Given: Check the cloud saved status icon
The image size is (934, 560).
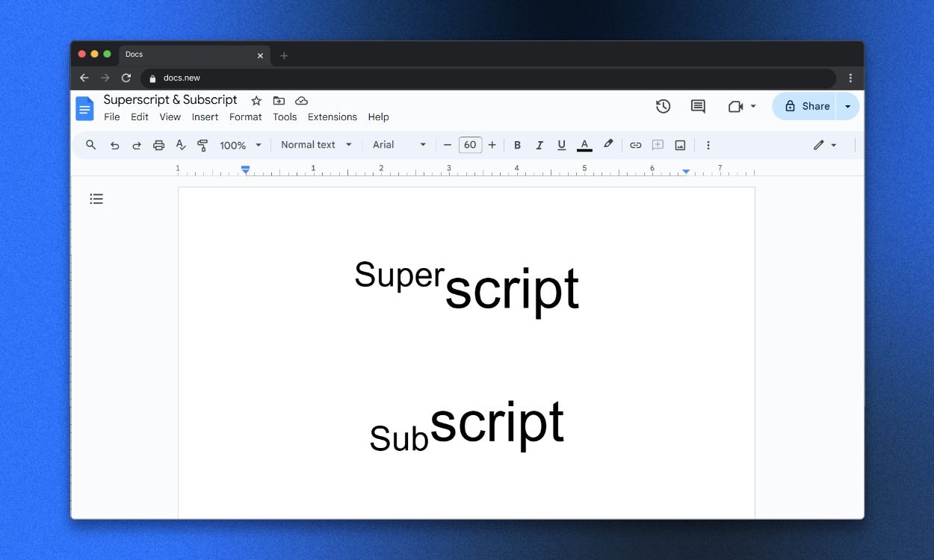Looking at the screenshot, I should pos(301,101).
